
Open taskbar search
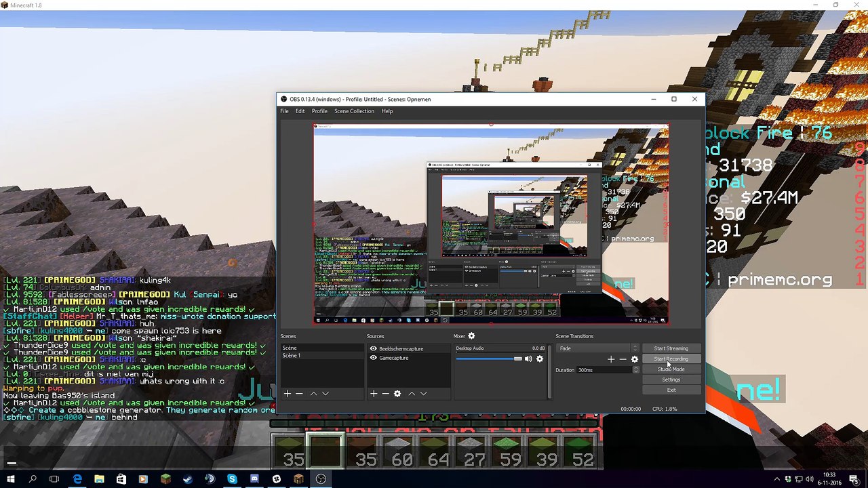tap(33, 479)
